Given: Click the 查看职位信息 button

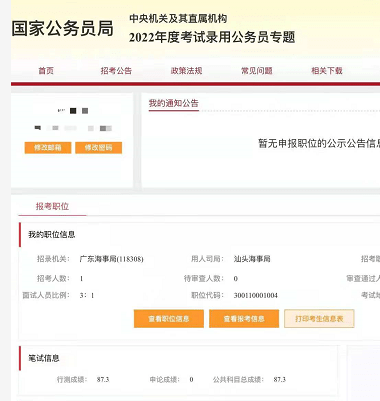Looking at the screenshot, I should click(x=169, y=319).
